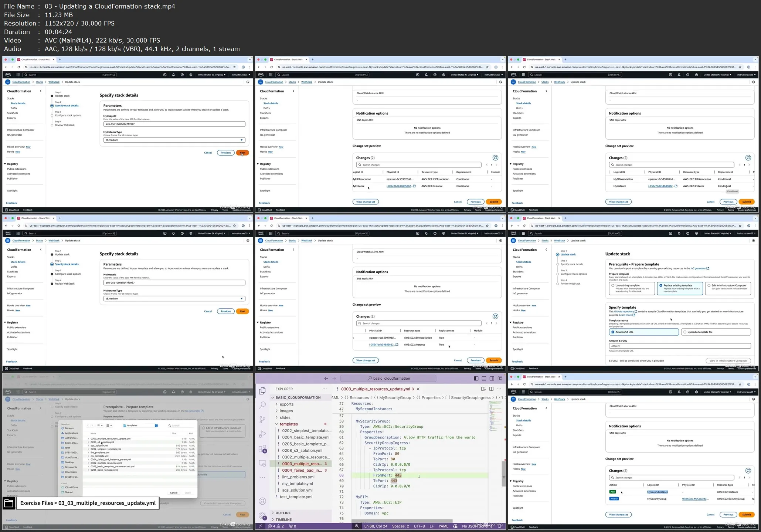Open the Explorer view in VS Code activity bar
The height and width of the screenshot is (532, 761).
[x=262, y=391]
